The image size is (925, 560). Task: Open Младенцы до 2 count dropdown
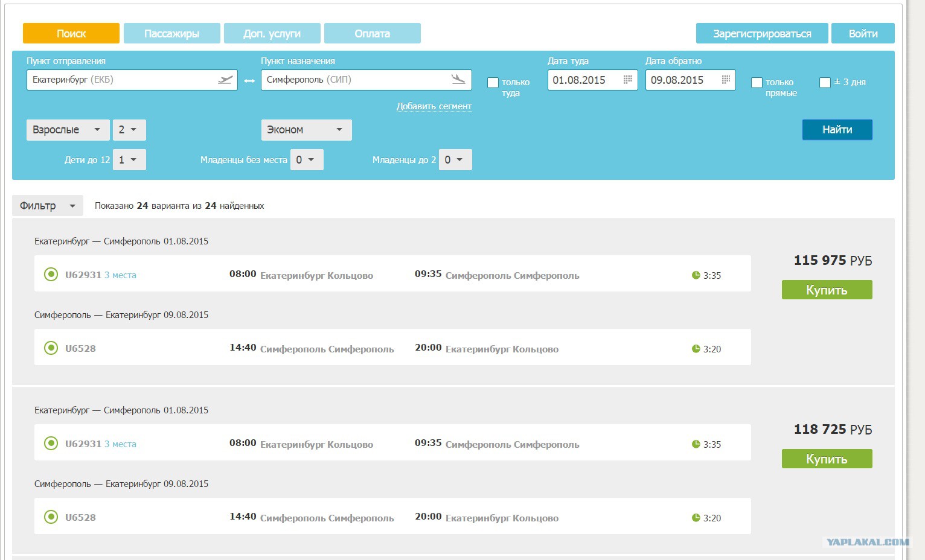tap(455, 160)
